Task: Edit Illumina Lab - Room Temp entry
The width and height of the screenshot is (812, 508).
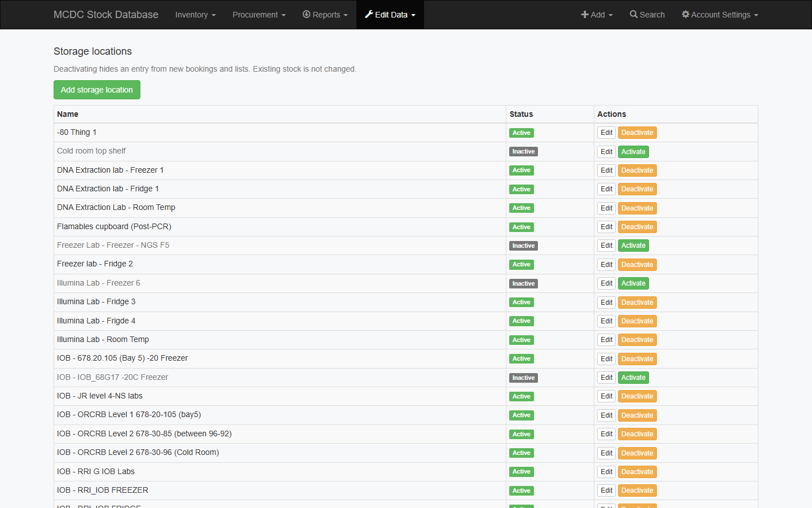Action: pos(606,340)
